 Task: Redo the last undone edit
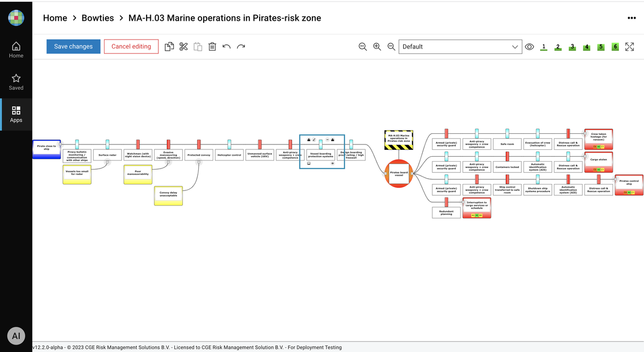click(241, 46)
